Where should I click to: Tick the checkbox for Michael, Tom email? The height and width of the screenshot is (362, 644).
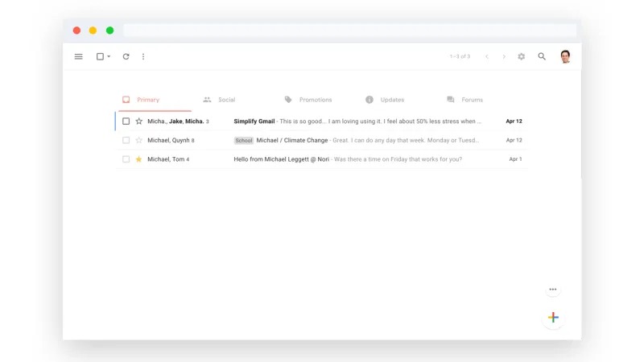pos(126,158)
